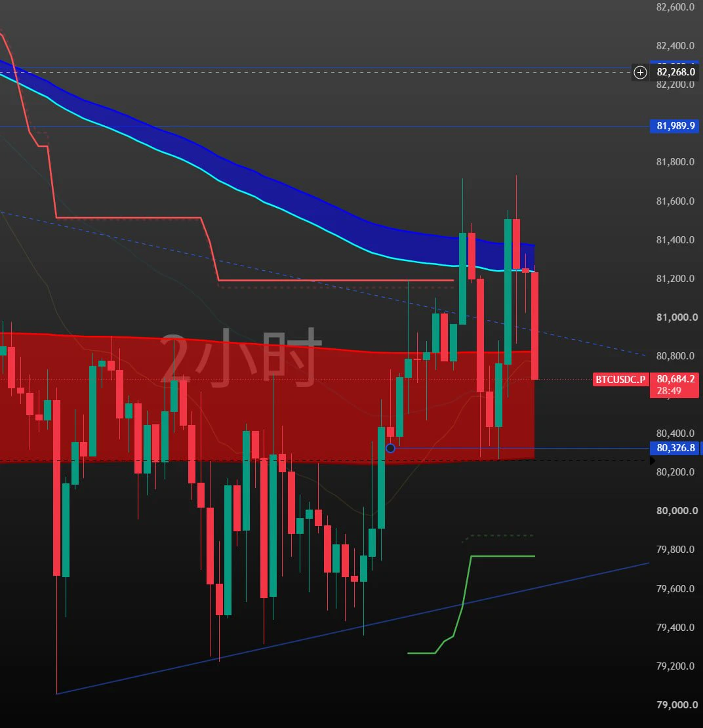This screenshot has height=728, width=703.
Task: Click the 80,684.2 current price label
Action: point(675,379)
